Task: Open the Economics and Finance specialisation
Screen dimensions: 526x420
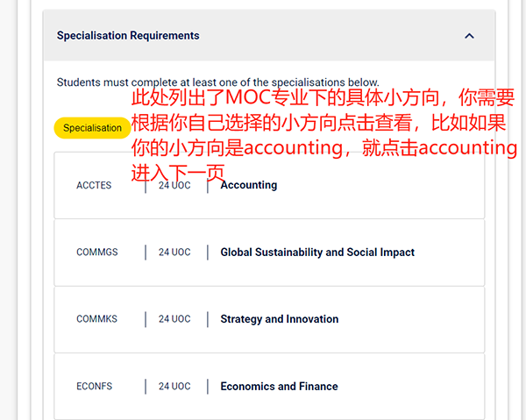Action: (279, 387)
